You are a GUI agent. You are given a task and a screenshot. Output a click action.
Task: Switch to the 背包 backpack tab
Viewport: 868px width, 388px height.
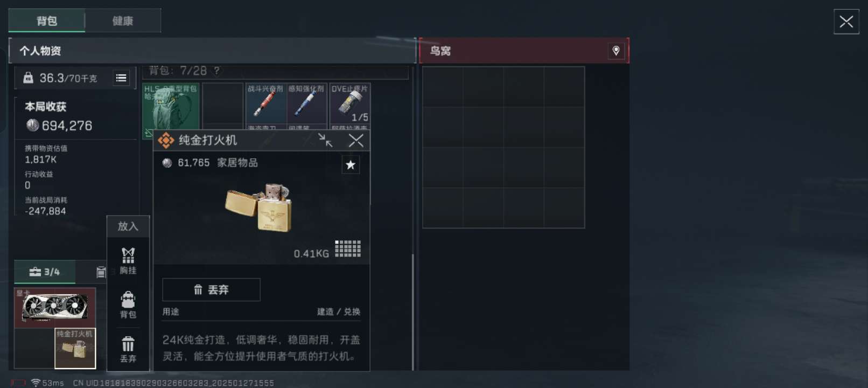[x=47, y=20]
